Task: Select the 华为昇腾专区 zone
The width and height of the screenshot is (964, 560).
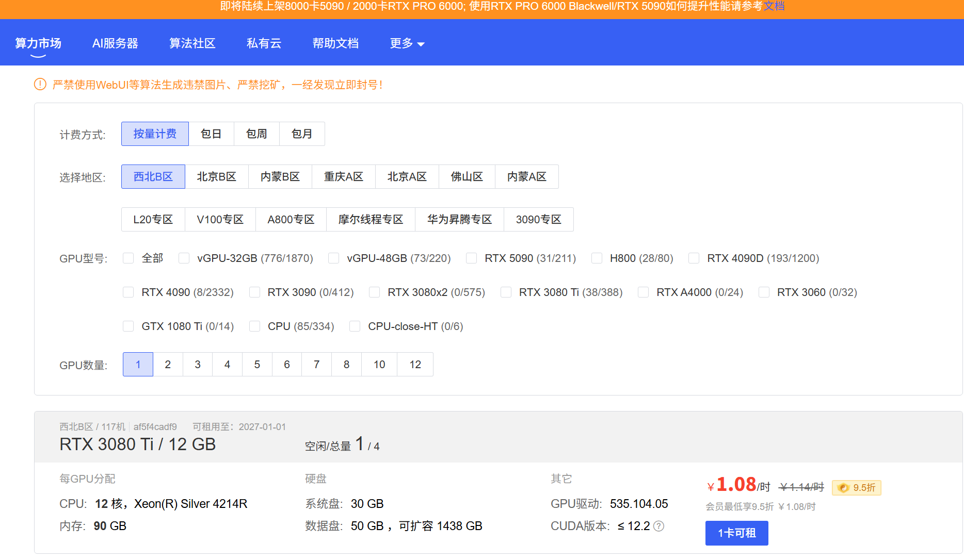Action: (x=460, y=220)
